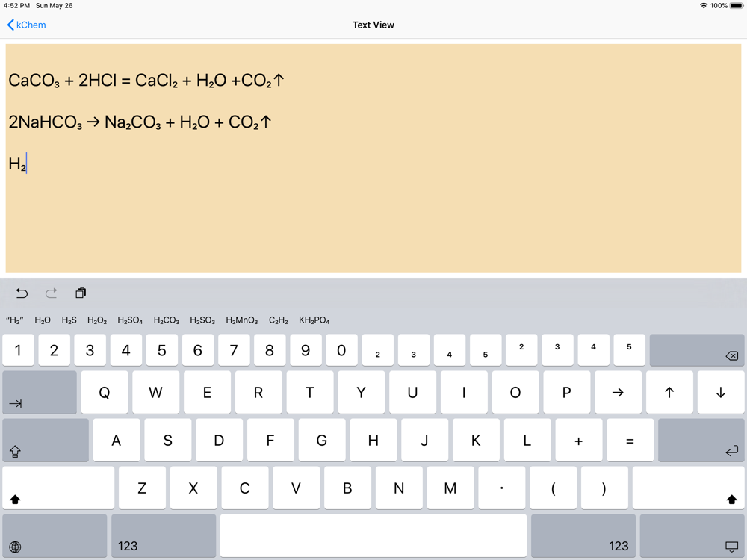Screen dimensions: 747x560
Task: Tap the full-size number 7 key
Action: click(233, 350)
